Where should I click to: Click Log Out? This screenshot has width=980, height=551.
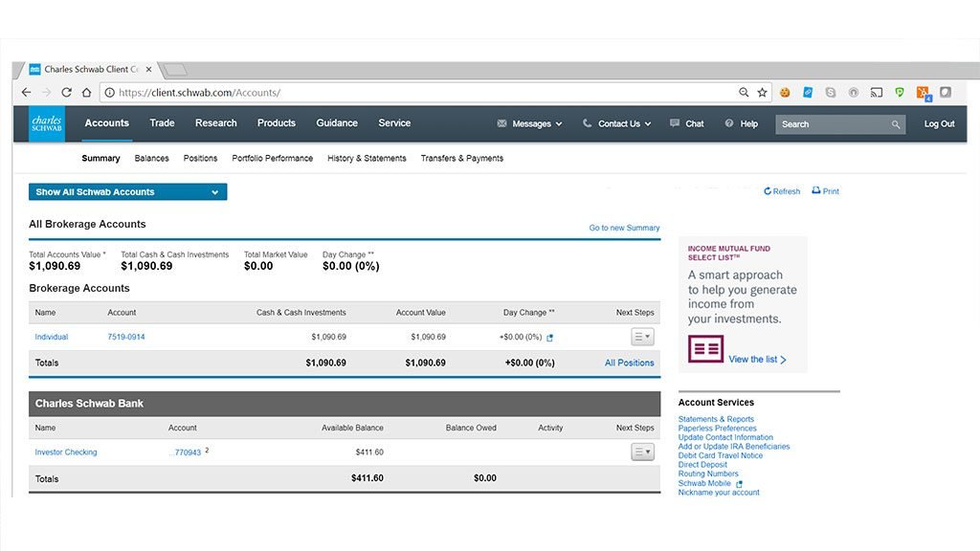[940, 123]
